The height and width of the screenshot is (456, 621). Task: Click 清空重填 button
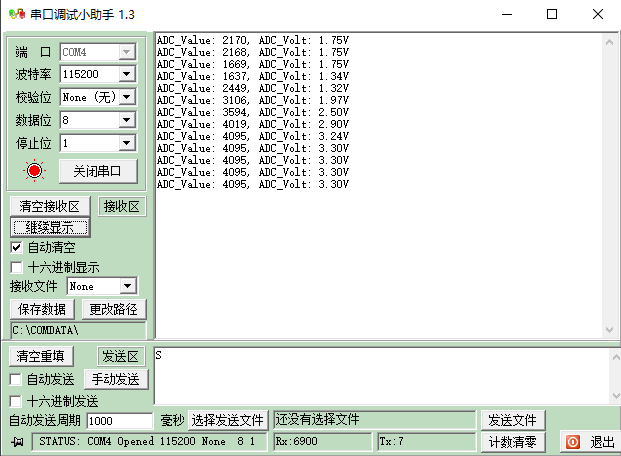[x=41, y=356]
